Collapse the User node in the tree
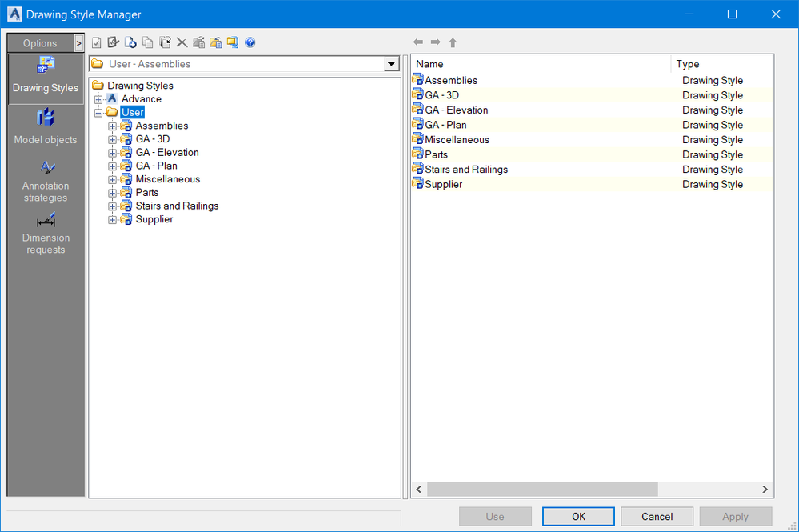799x532 pixels. pyautogui.click(x=98, y=113)
